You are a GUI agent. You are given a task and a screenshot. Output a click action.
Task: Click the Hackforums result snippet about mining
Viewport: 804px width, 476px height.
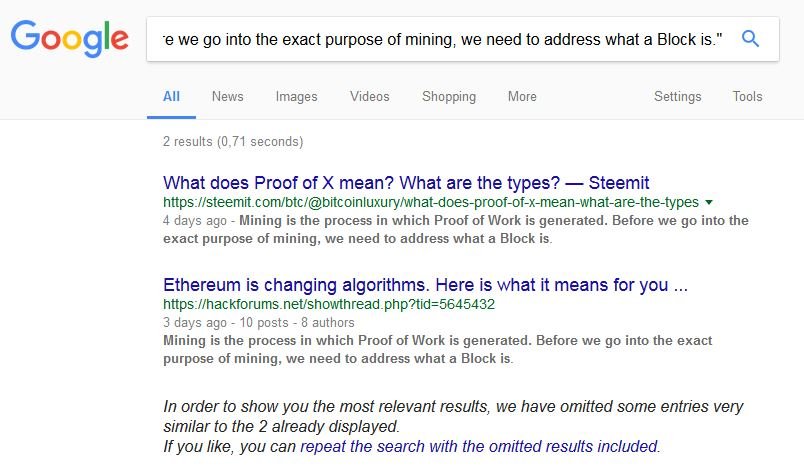coord(437,349)
